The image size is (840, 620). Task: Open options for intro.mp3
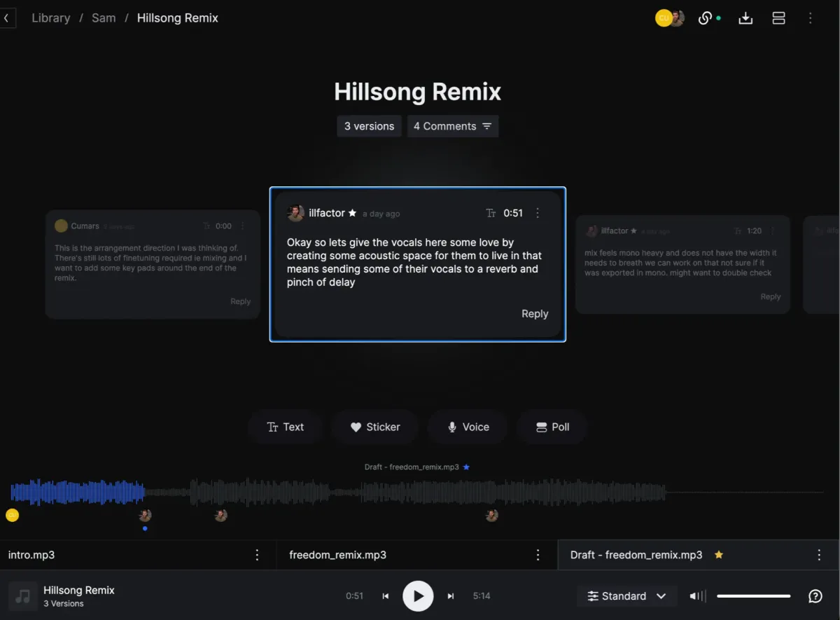257,555
